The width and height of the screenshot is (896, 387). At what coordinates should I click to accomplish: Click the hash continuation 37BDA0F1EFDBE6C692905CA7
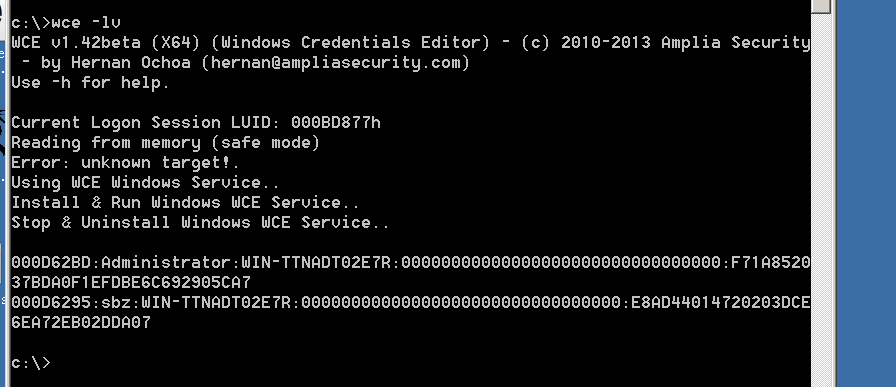[x=131, y=283]
